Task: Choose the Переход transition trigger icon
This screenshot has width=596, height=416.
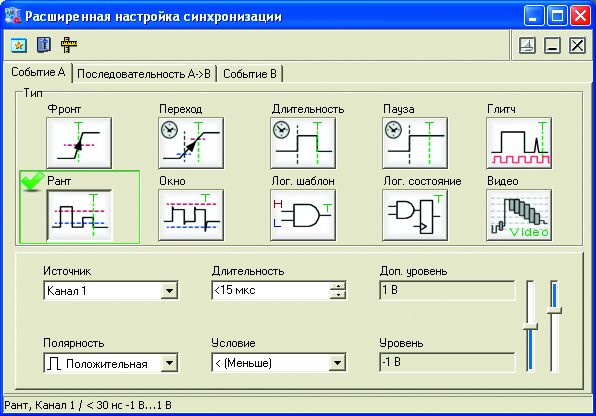Action: [x=191, y=143]
